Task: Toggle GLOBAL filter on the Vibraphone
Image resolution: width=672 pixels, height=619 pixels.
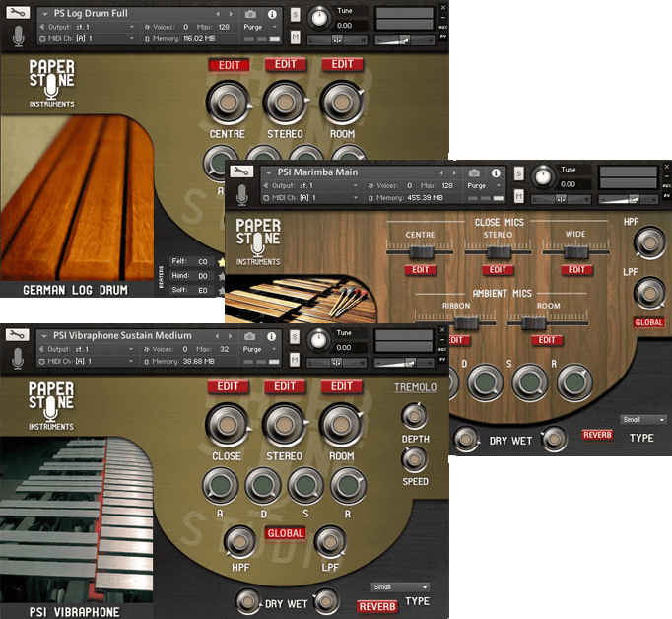Action: coord(286,533)
